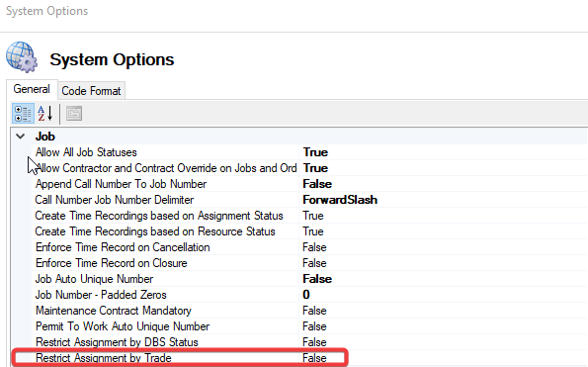
Task: Click the False value for Append Call Number
Action: (x=317, y=184)
